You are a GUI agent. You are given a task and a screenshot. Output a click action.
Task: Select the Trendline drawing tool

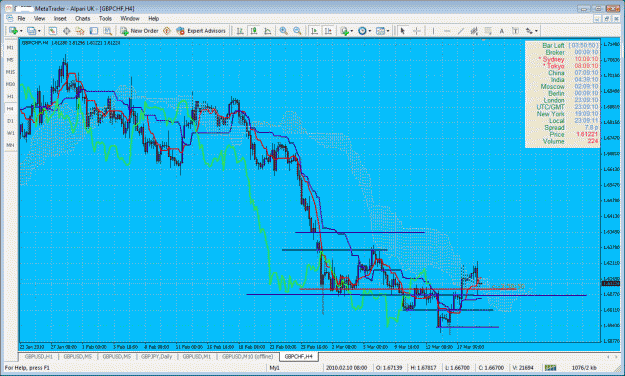pyautogui.click(x=461, y=31)
